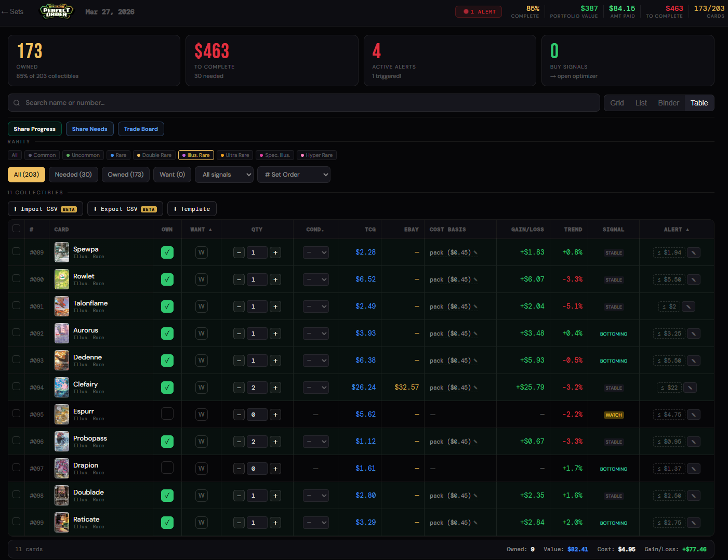Open the Clefairy card thumbnail
The image size is (728, 560).
point(62,388)
